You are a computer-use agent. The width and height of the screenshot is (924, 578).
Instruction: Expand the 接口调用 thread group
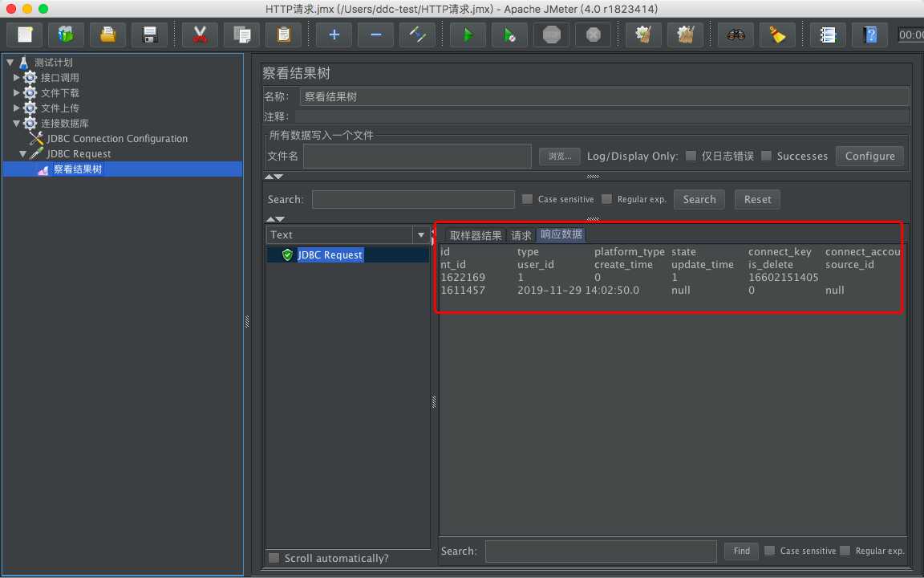pos(17,77)
